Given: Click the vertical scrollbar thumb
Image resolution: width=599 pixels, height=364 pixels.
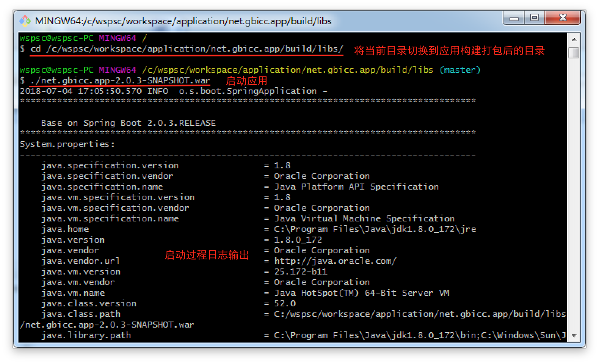Looking at the screenshot, I should (x=574, y=52).
